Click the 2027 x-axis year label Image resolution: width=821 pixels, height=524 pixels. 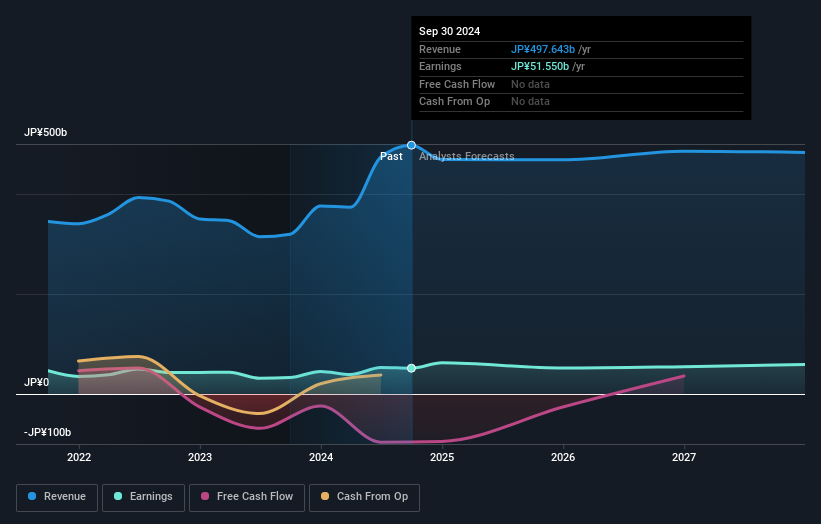(684, 457)
